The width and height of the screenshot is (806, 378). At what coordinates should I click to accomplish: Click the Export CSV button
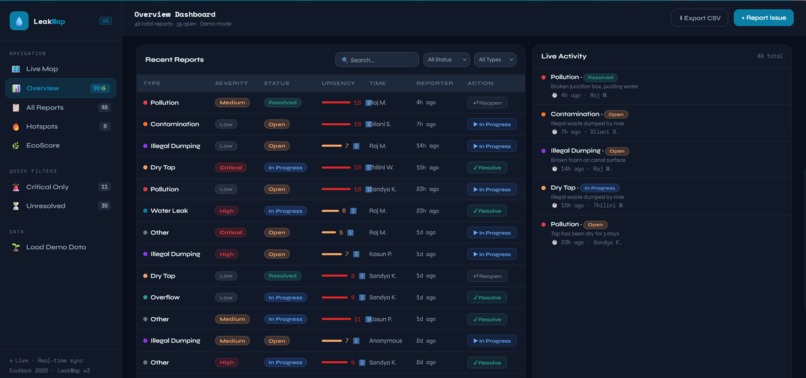[x=700, y=18]
